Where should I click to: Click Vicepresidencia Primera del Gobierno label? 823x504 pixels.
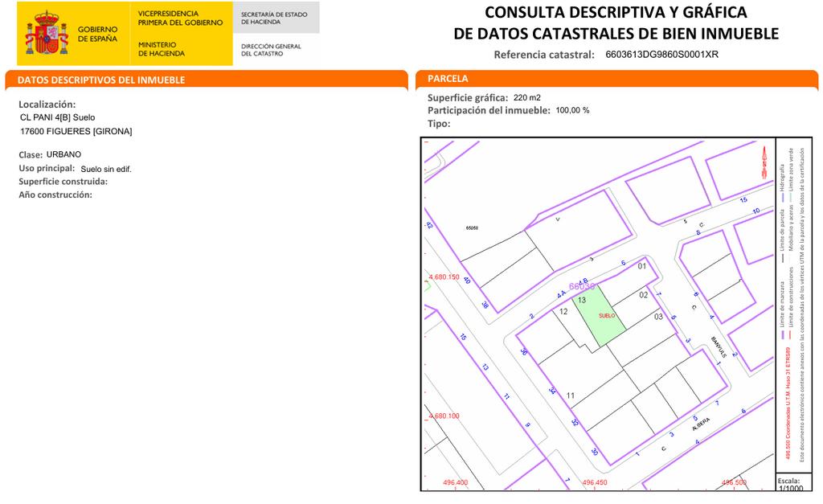tap(180, 18)
